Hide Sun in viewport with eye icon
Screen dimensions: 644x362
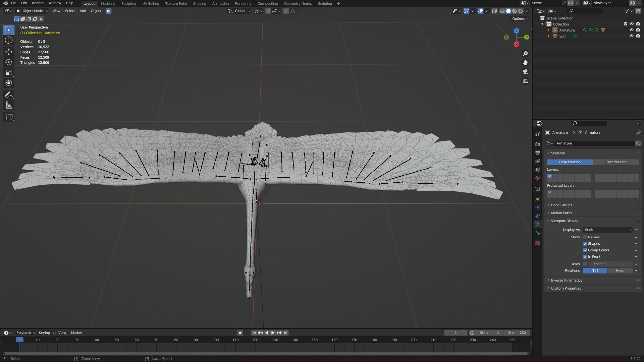point(631,36)
